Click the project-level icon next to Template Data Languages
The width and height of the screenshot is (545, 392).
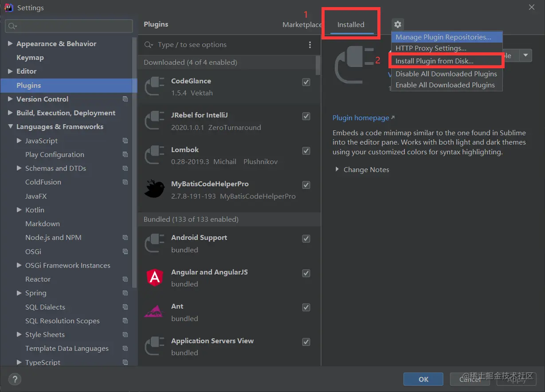[125, 349]
